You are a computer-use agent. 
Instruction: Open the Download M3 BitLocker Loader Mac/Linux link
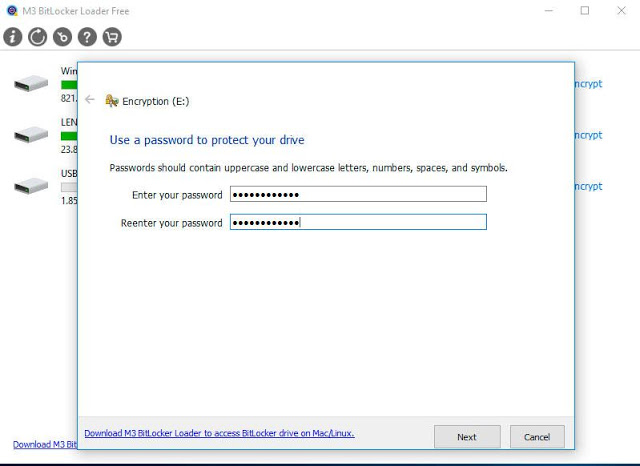pyautogui.click(x=220, y=433)
